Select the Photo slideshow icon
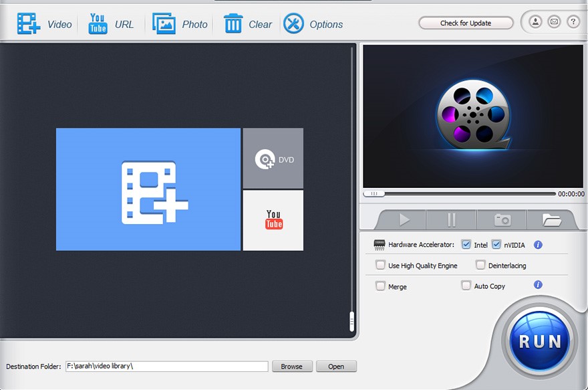This screenshot has width=588, height=390. [164, 22]
